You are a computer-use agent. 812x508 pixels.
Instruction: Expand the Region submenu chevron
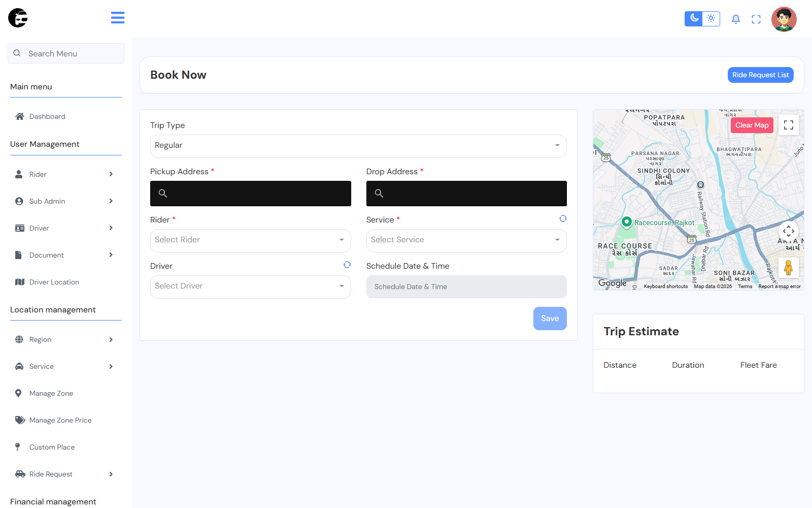[111, 339]
